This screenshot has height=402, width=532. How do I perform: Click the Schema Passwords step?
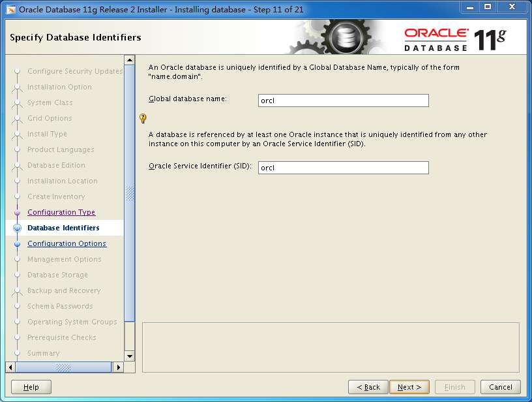pos(60,306)
